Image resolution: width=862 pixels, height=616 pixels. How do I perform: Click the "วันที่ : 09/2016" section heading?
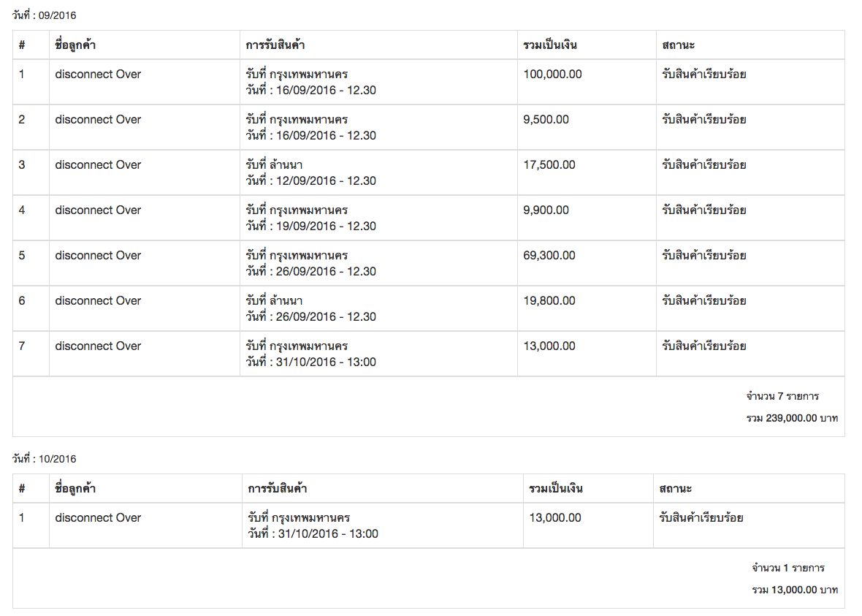tap(45, 15)
